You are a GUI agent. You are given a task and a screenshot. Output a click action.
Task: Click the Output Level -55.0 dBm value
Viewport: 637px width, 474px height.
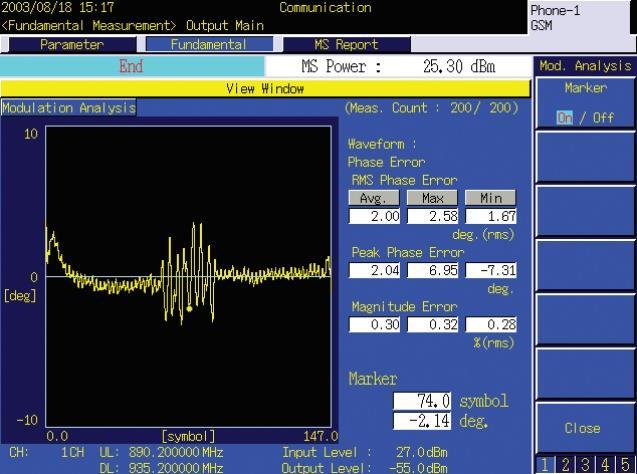pyautogui.click(x=418, y=468)
